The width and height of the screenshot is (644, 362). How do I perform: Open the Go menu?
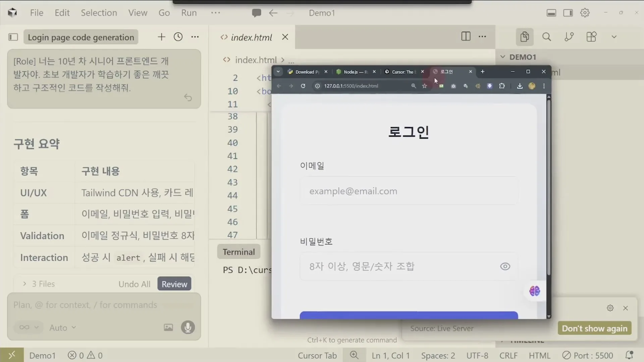click(x=164, y=13)
